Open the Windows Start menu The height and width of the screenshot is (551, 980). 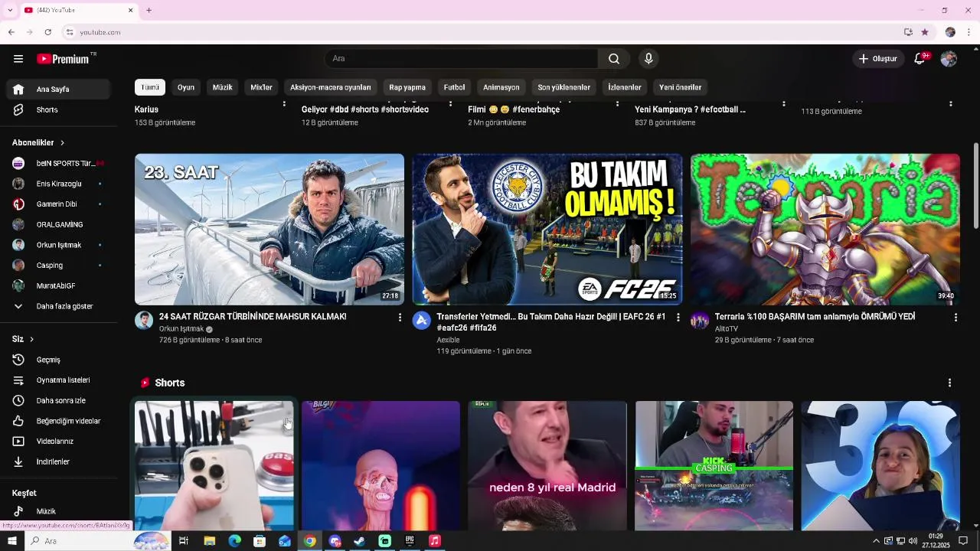pyautogui.click(x=11, y=541)
